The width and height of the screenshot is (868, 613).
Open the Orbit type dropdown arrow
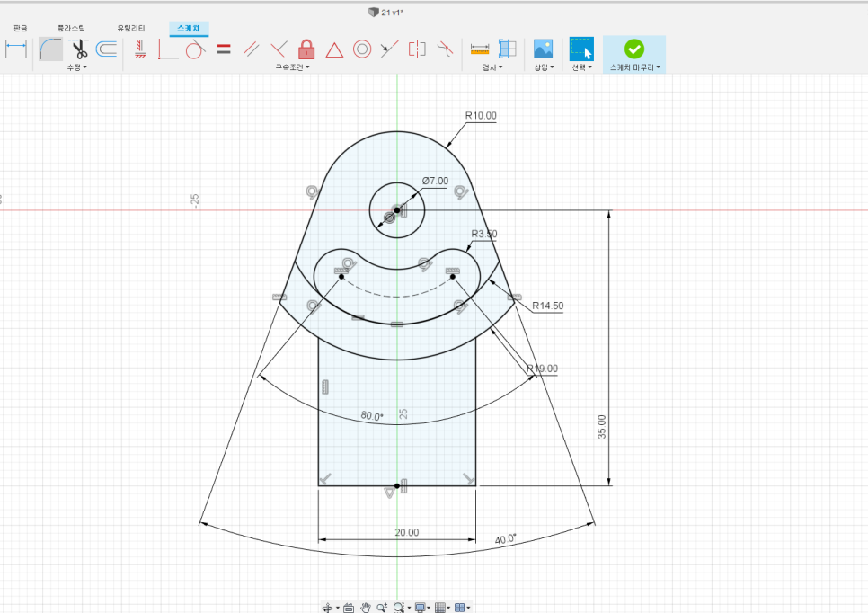click(x=338, y=608)
